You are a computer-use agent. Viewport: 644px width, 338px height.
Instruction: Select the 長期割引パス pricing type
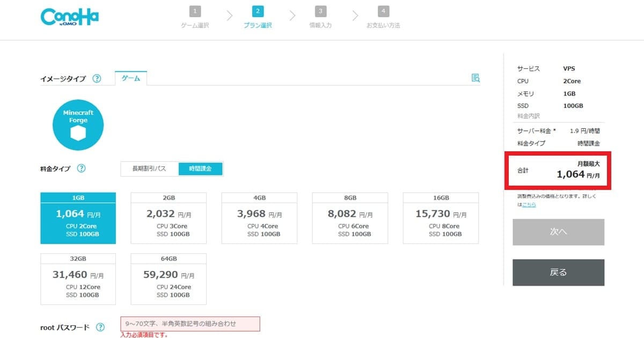point(150,168)
